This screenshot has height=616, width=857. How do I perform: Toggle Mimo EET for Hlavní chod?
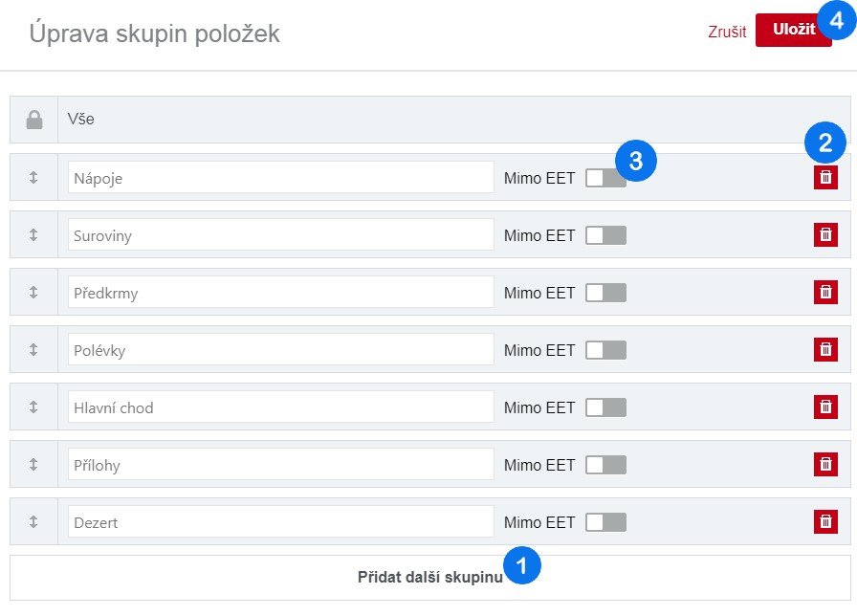(605, 407)
